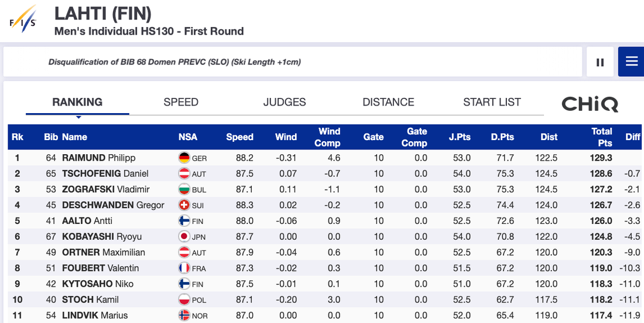Click Japan flag icon next to JPN
The image size is (644, 323).
pyautogui.click(x=184, y=237)
